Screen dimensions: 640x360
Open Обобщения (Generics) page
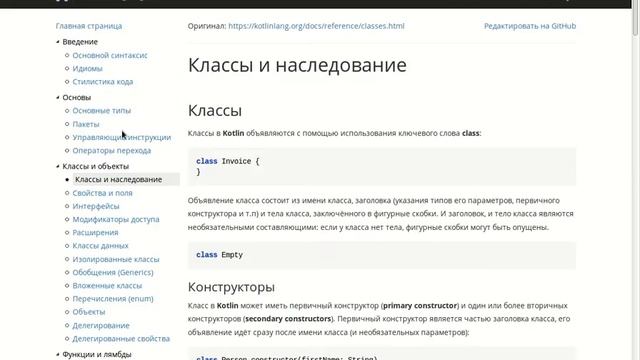click(113, 272)
